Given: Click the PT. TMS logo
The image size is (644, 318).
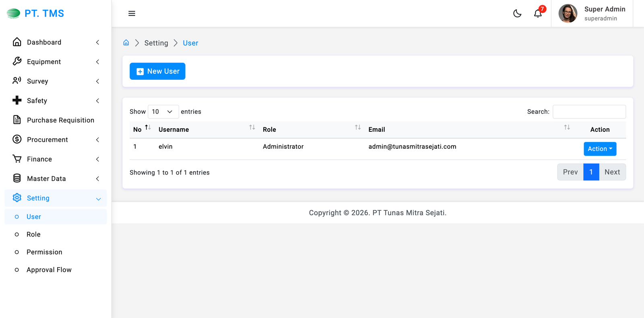Looking at the screenshot, I should pos(35,13).
